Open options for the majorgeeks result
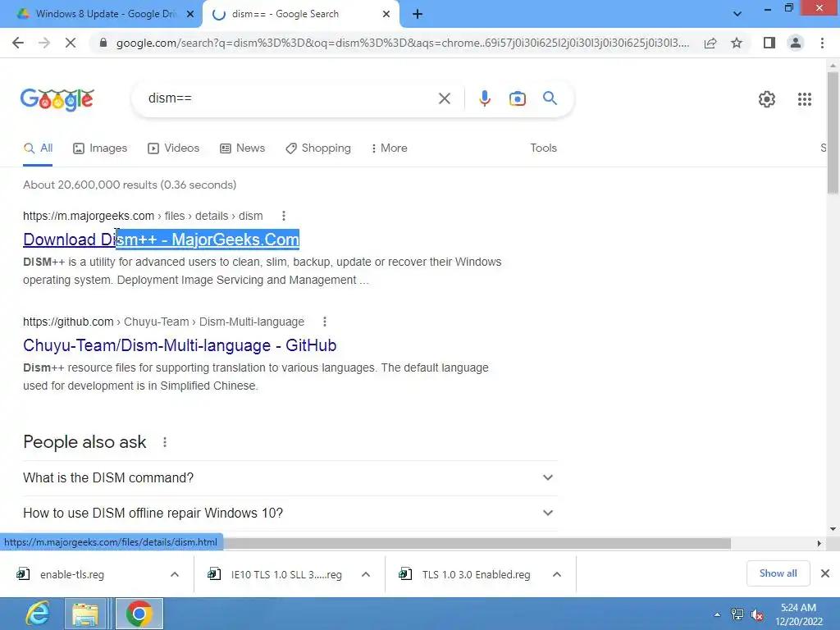The image size is (840, 630). [x=283, y=216]
